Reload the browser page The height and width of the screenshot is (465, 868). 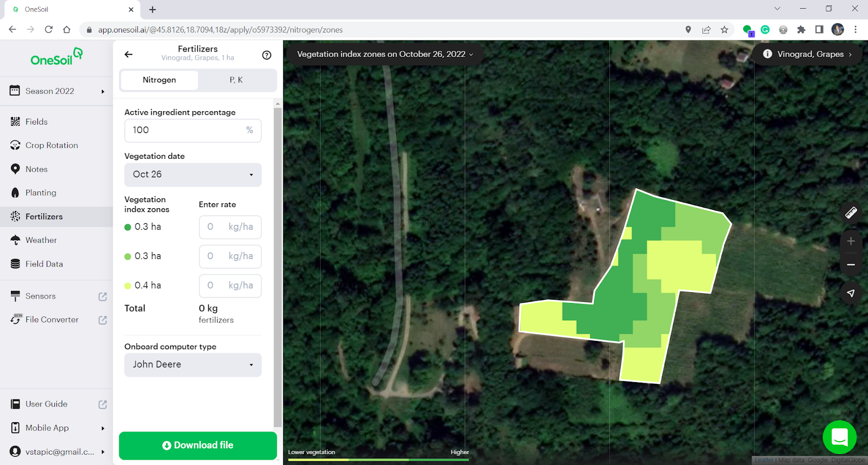[49, 30]
